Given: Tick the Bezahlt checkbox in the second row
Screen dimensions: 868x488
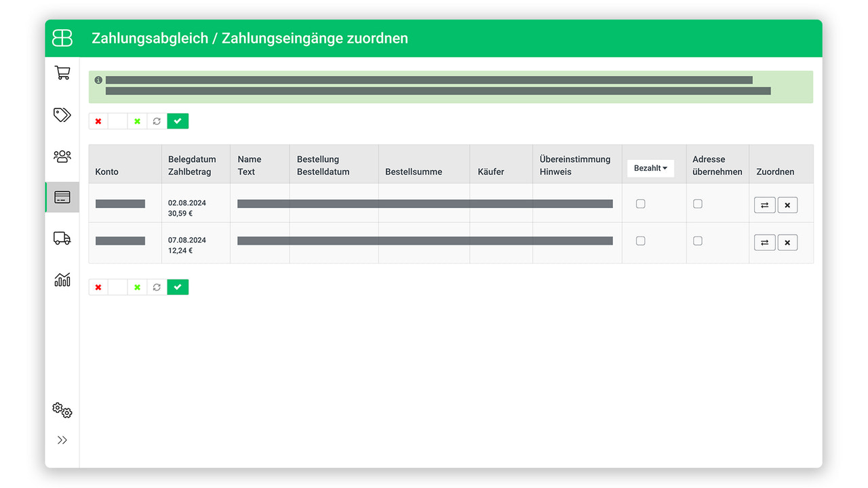Looking at the screenshot, I should click(x=640, y=241).
